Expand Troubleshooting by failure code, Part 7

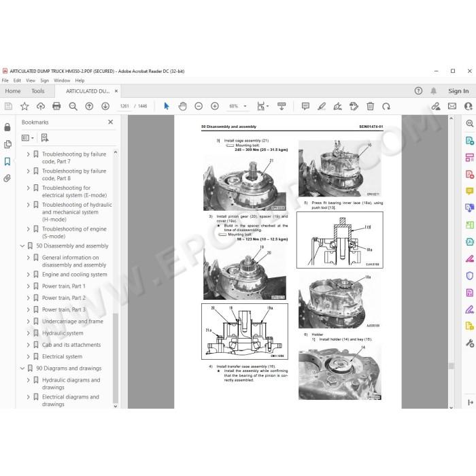pos(29,154)
